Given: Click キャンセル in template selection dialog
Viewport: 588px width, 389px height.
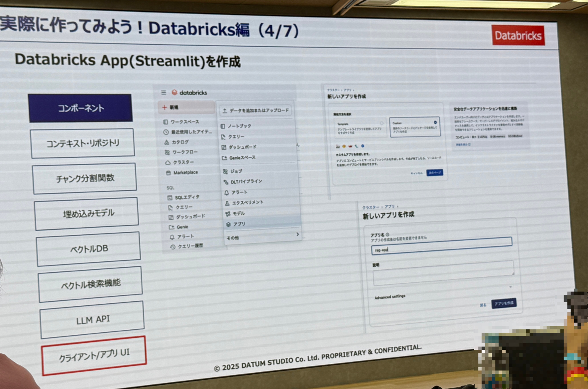Looking at the screenshot, I should click(x=416, y=173).
